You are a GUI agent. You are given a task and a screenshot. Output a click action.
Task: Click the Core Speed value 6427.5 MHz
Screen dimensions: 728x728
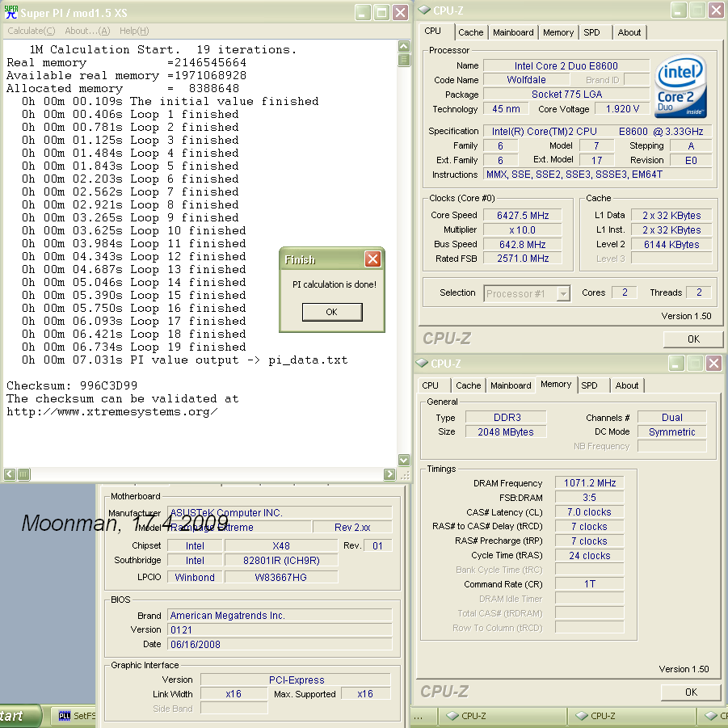[x=523, y=216]
